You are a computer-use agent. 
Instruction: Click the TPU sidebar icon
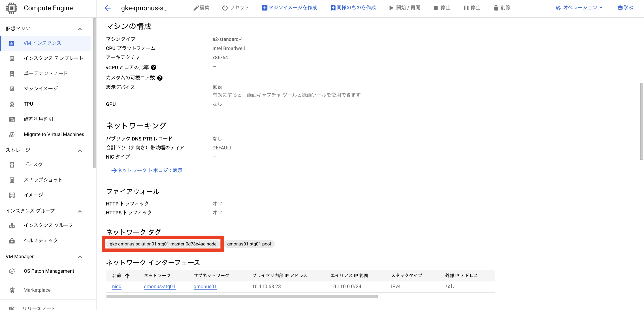pyautogui.click(x=12, y=104)
